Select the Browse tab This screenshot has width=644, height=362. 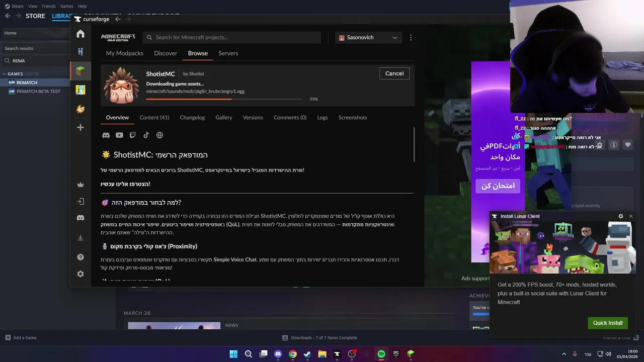(198, 53)
